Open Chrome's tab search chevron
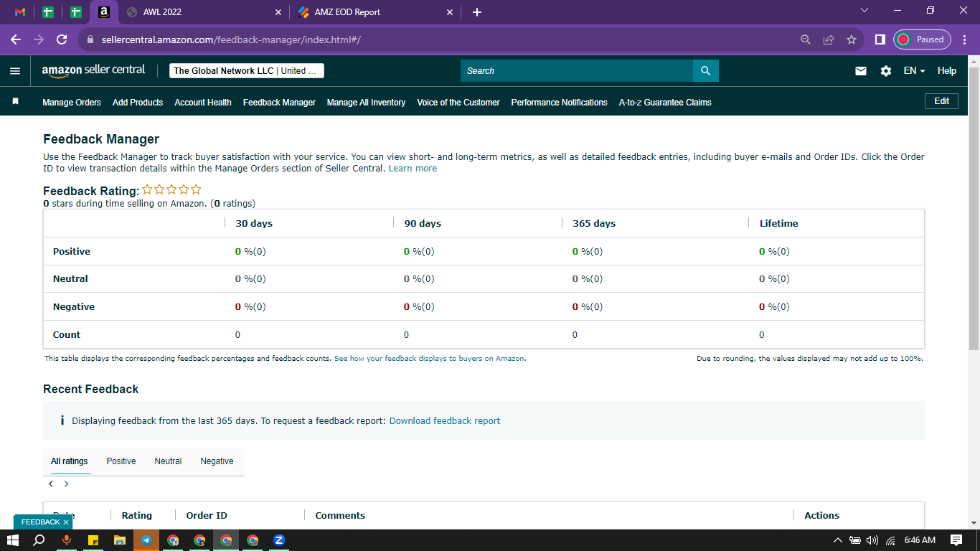Screen dimensions: 980x551 864,11
